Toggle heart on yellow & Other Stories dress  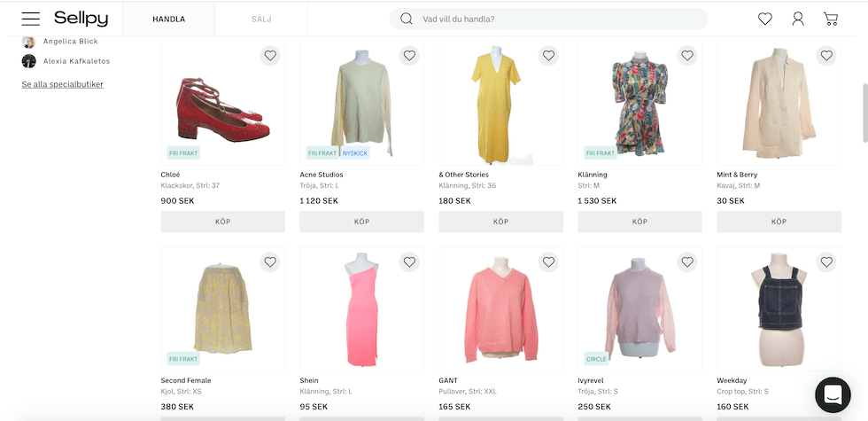548,56
